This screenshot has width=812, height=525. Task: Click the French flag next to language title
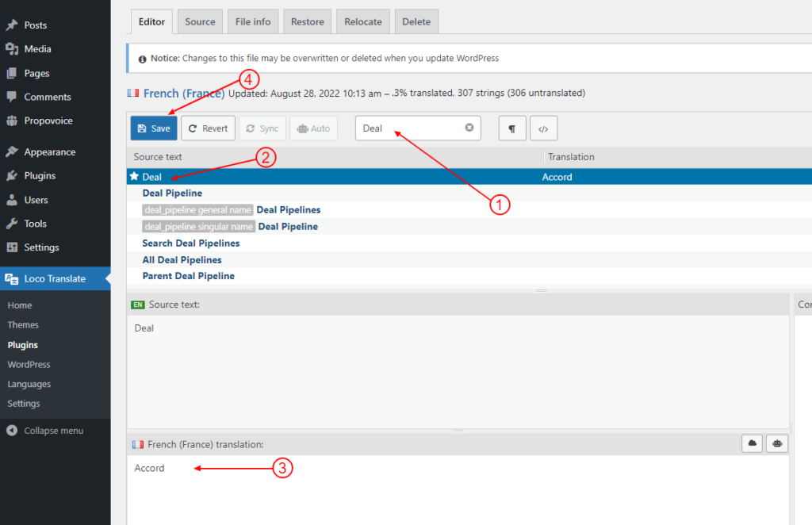133,93
